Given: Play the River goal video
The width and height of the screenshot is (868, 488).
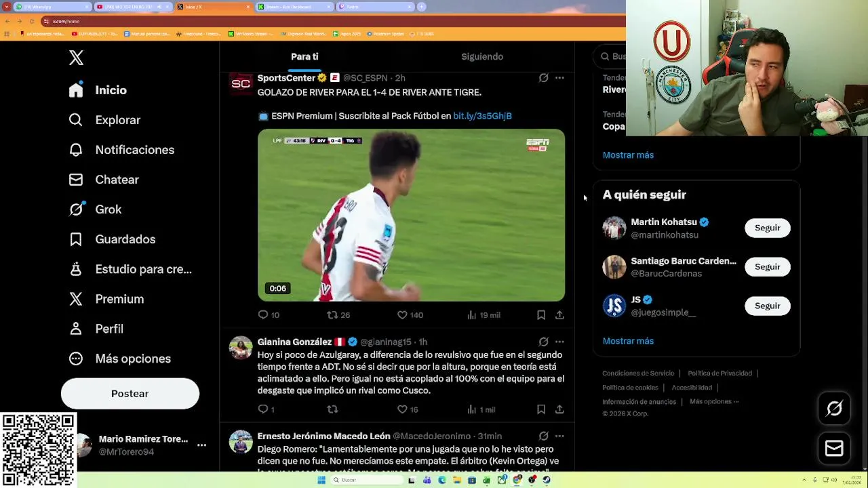Looking at the screenshot, I should click(x=411, y=215).
